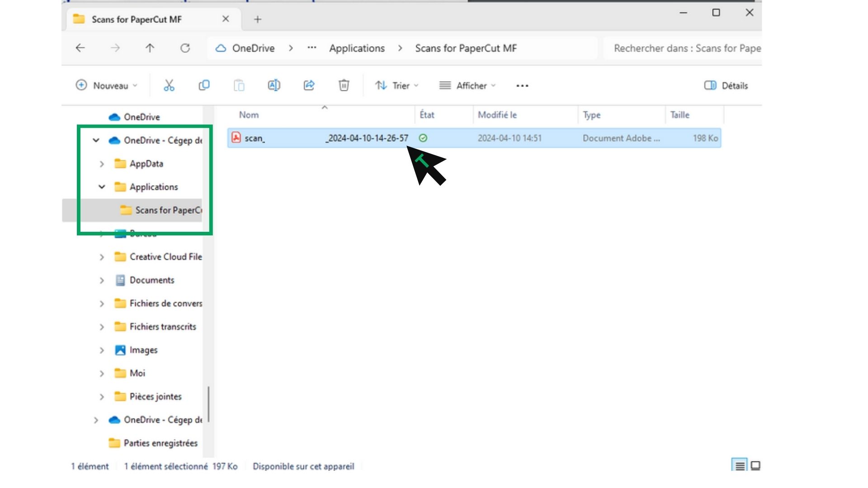Expand the second OneDrive - Cégep node
Screen dimensions: 868x488
(x=96, y=420)
